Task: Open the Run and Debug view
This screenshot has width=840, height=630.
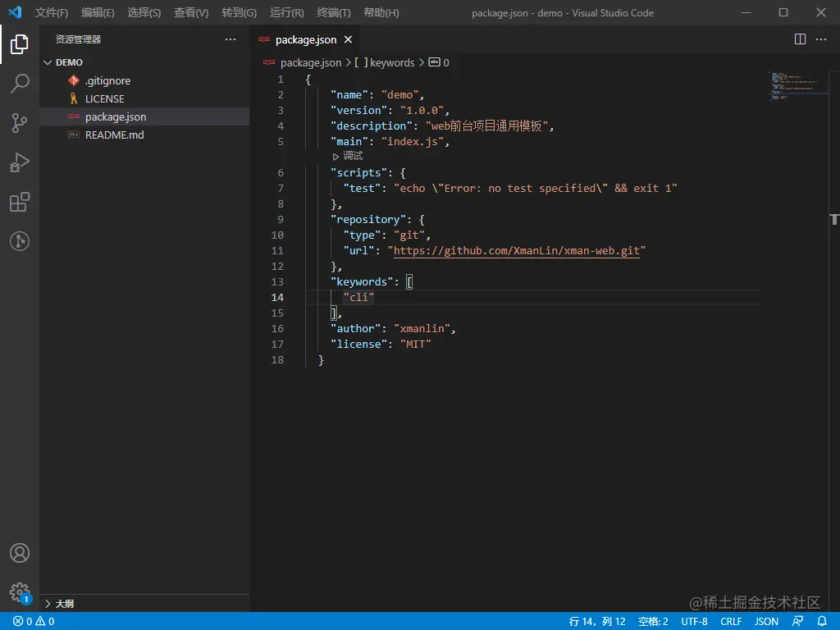Action: click(20, 162)
